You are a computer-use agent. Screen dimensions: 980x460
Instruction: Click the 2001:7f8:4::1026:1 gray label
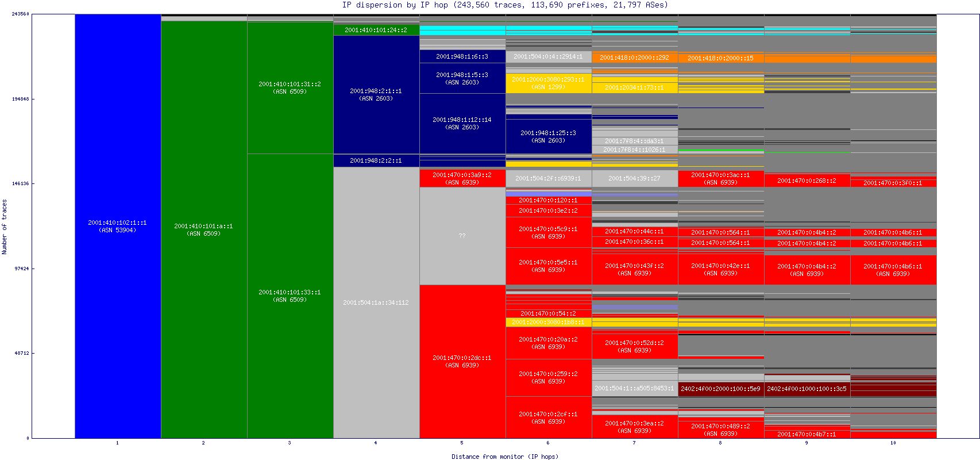pos(635,149)
